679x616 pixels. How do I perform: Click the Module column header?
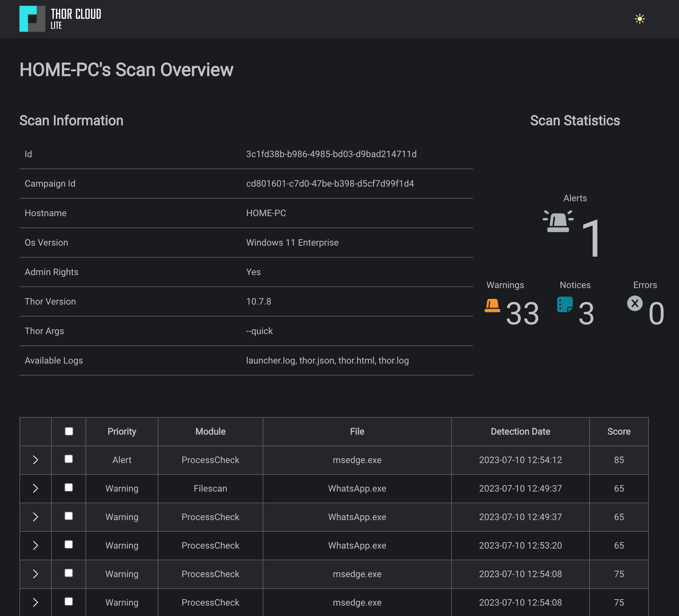tap(210, 432)
